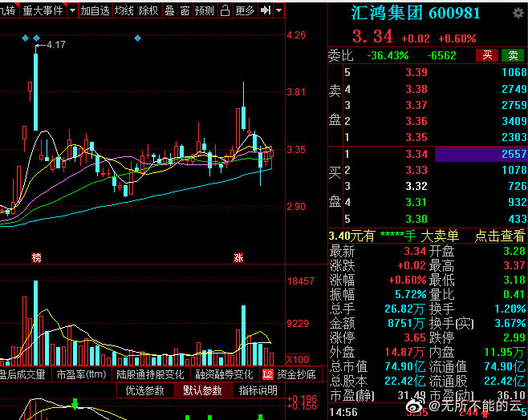
Task: Click the 除权 toolbar button
Action: tap(148, 10)
